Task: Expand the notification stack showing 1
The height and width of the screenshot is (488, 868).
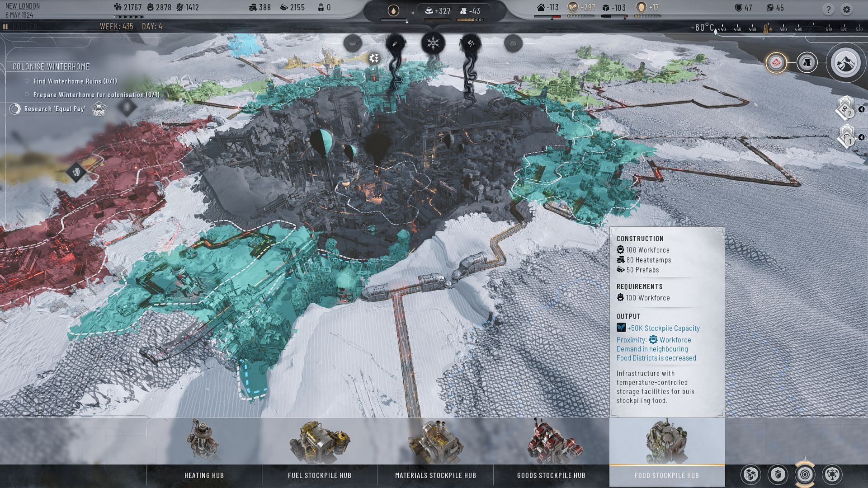Action: pyautogui.click(x=846, y=137)
